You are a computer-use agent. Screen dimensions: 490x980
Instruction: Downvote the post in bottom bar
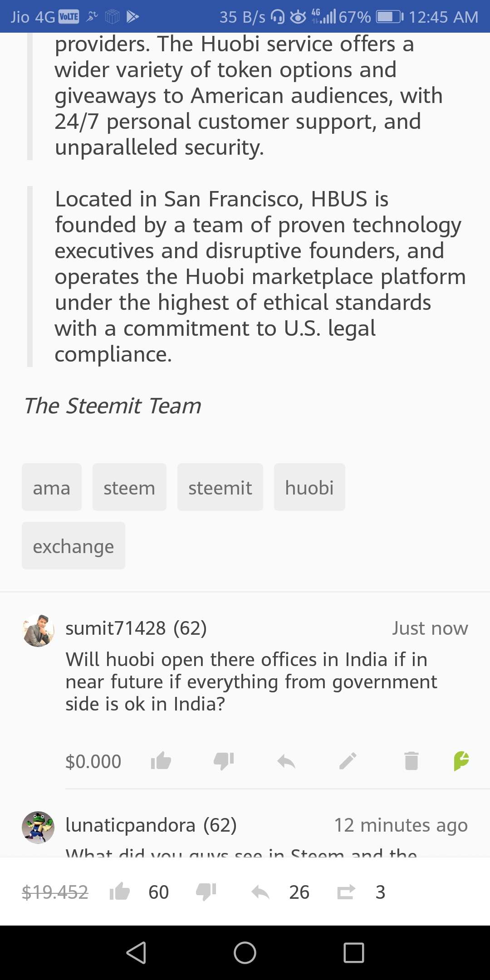tap(206, 892)
